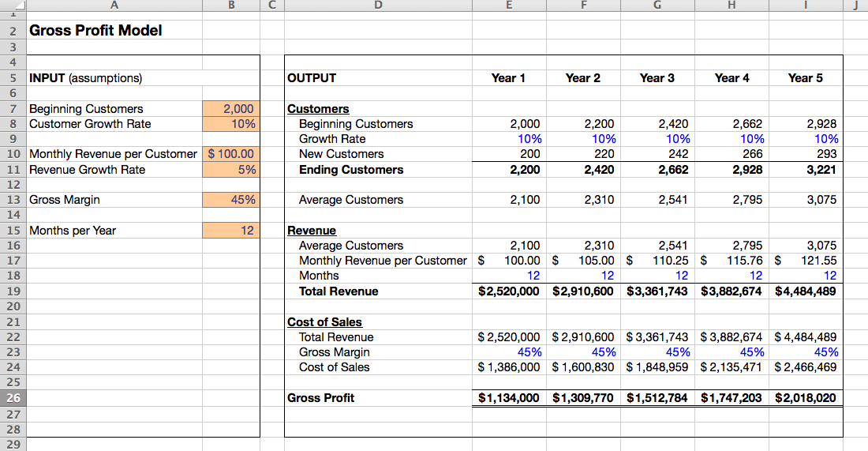868x451 pixels.
Task: Click the Months per Year input cell
Action: tap(230, 231)
